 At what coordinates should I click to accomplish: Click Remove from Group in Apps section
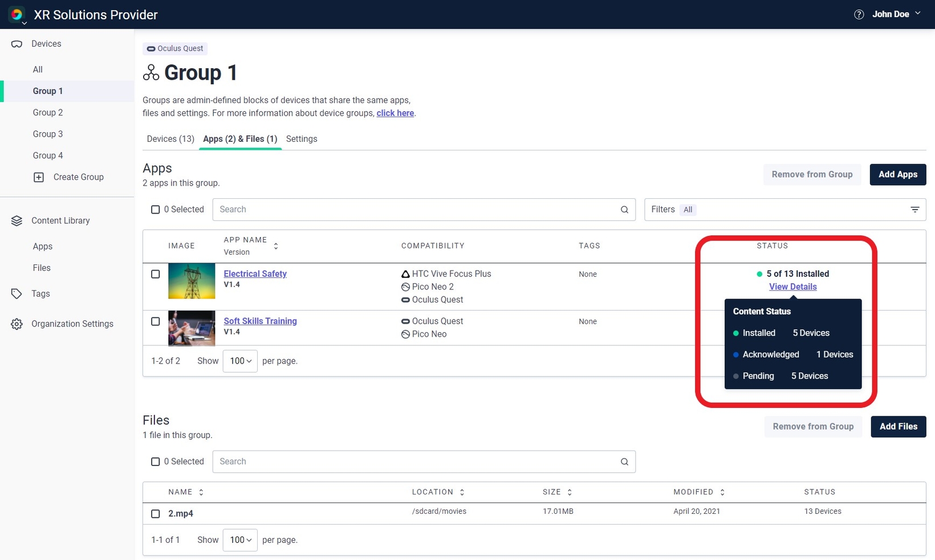[x=812, y=175]
